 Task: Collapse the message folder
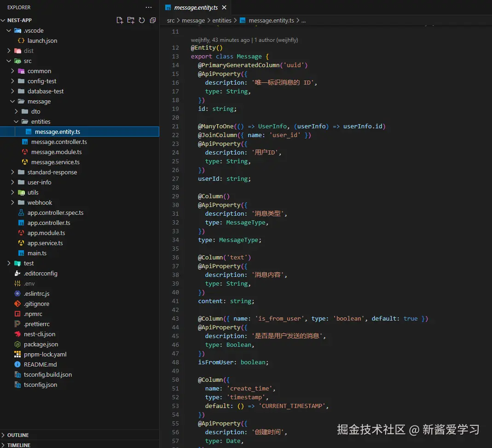[12, 102]
